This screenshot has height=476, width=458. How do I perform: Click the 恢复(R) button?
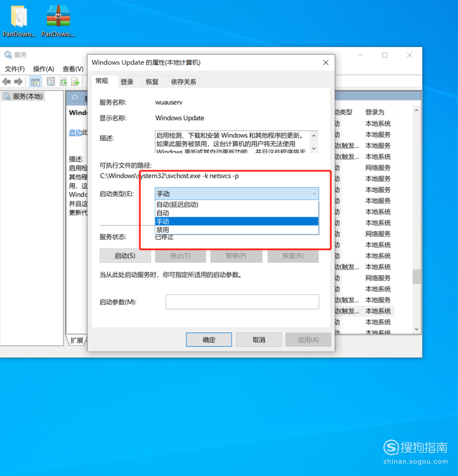point(293,256)
